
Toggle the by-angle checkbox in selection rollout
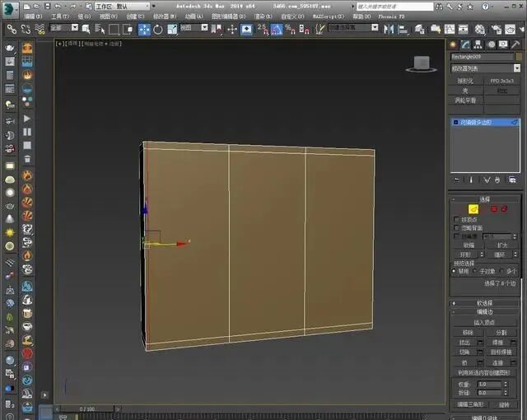[456, 236]
